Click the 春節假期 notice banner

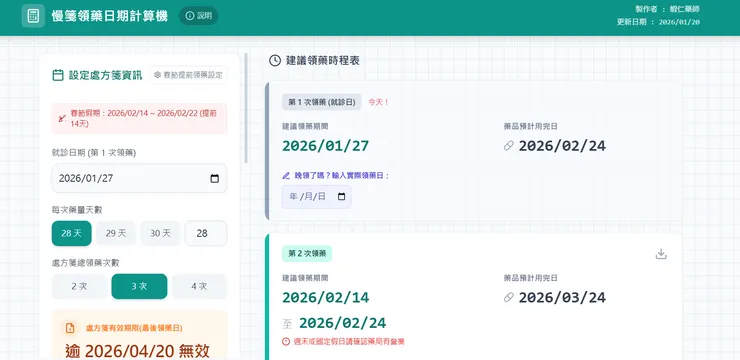[139, 118]
